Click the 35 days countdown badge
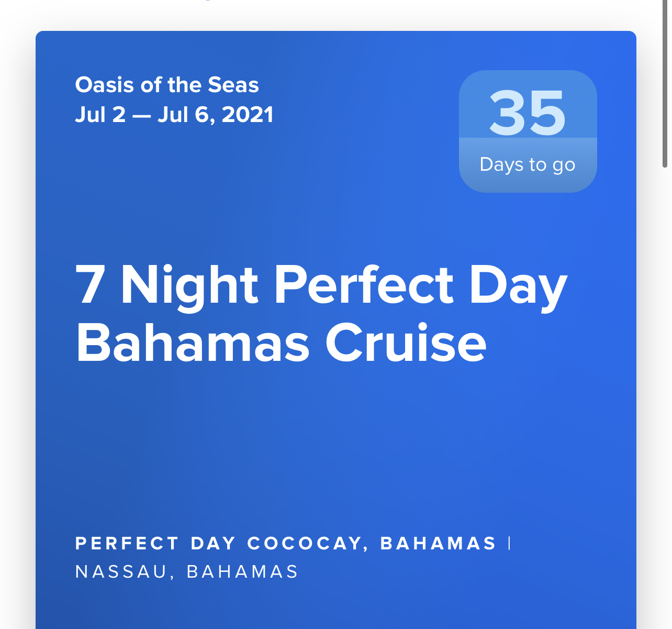This screenshot has height=629, width=672. 528,131
